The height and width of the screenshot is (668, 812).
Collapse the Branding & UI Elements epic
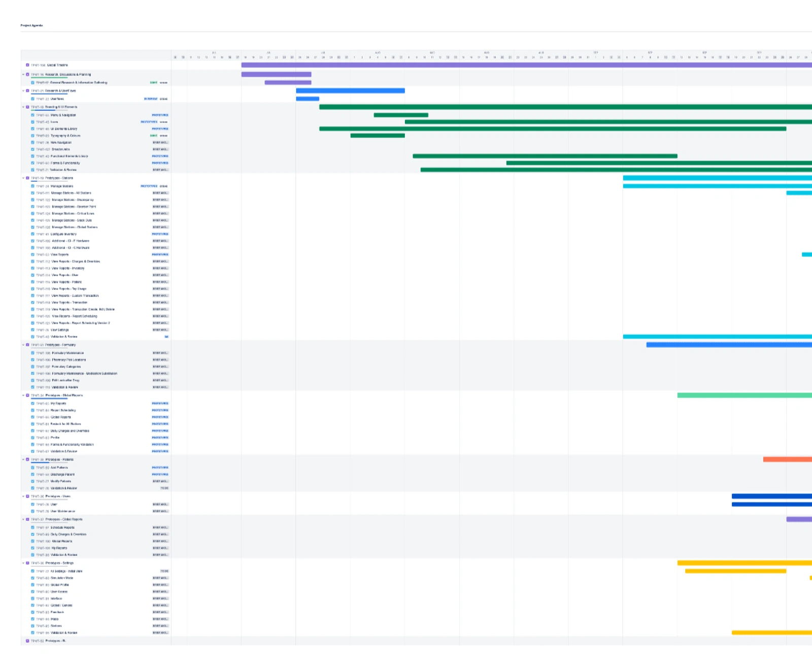pos(23,107)
